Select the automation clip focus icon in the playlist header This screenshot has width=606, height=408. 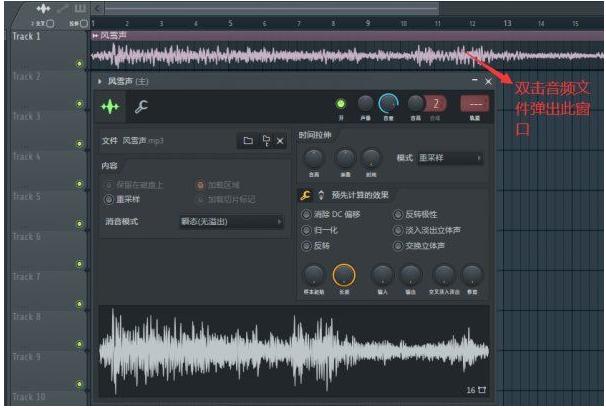(x=63, y=8)
